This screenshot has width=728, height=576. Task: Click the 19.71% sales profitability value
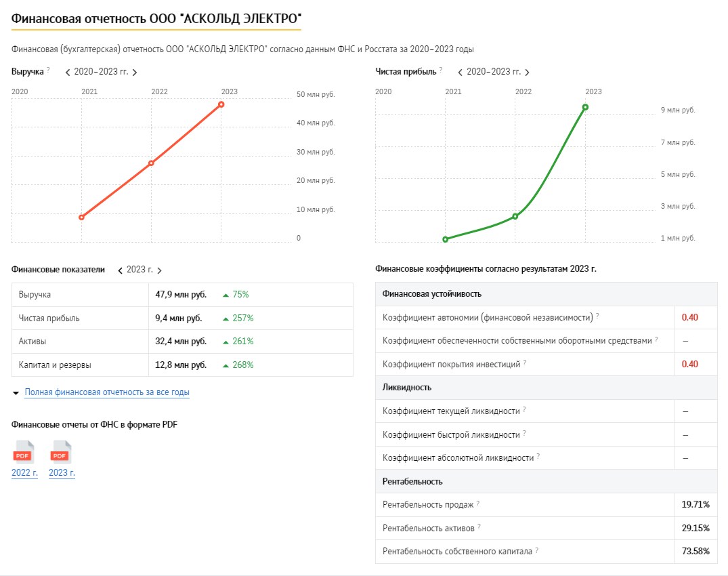click(x=695, y=504)
